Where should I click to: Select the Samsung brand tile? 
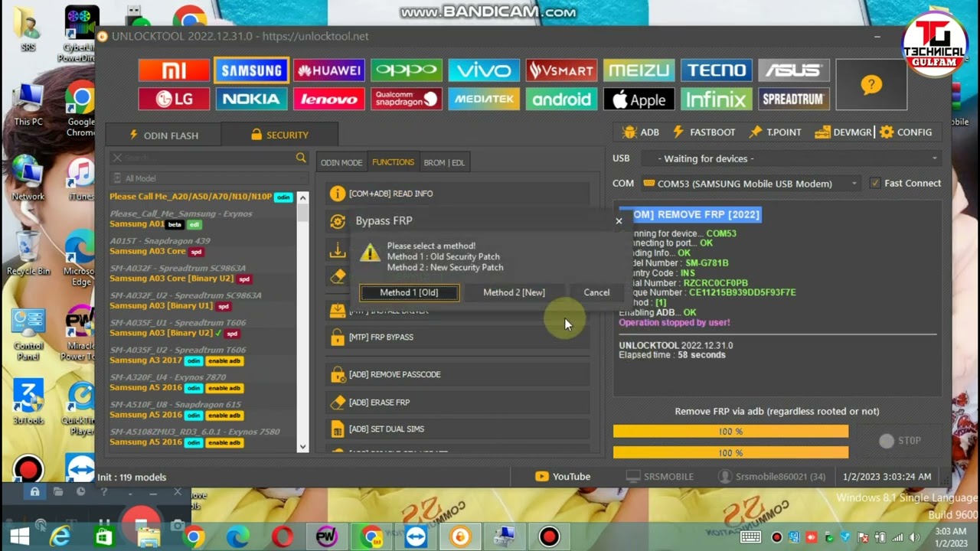point(251,70)
